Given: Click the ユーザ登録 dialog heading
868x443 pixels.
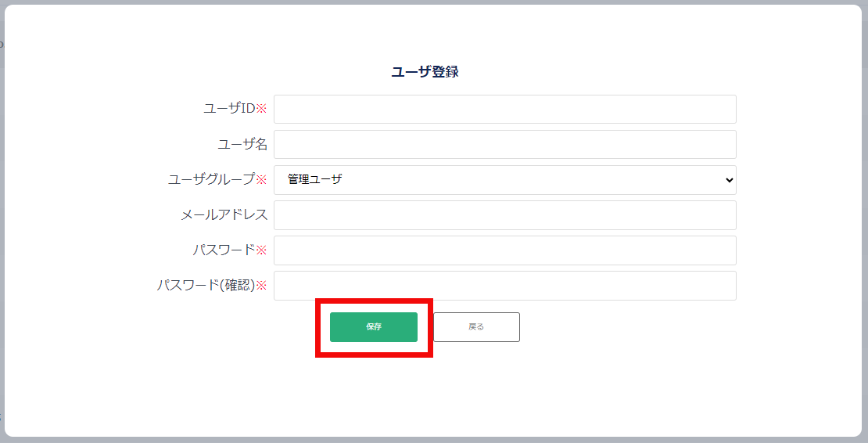Looking at the screenshot, I should pyautogui.click(x=425, y=72).
